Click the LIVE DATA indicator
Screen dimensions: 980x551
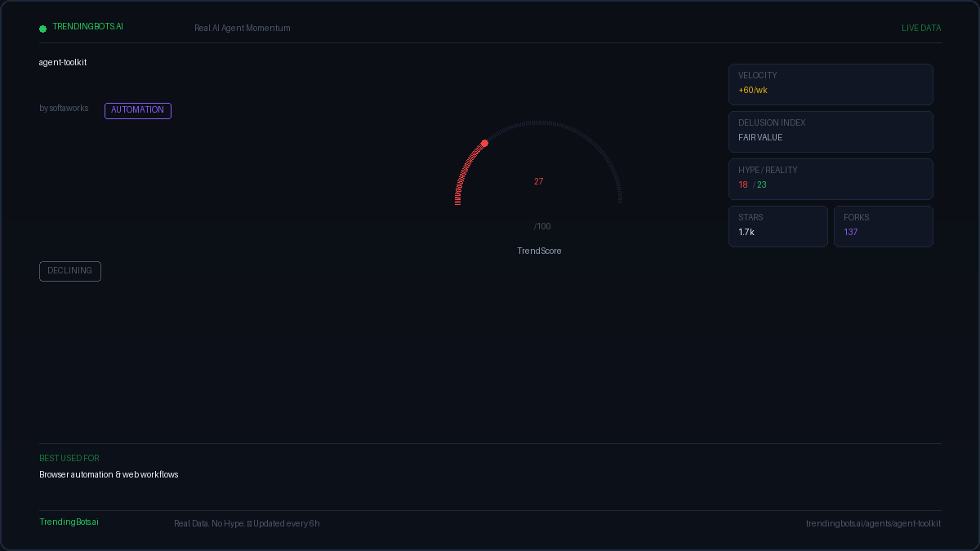pos(921,29)
